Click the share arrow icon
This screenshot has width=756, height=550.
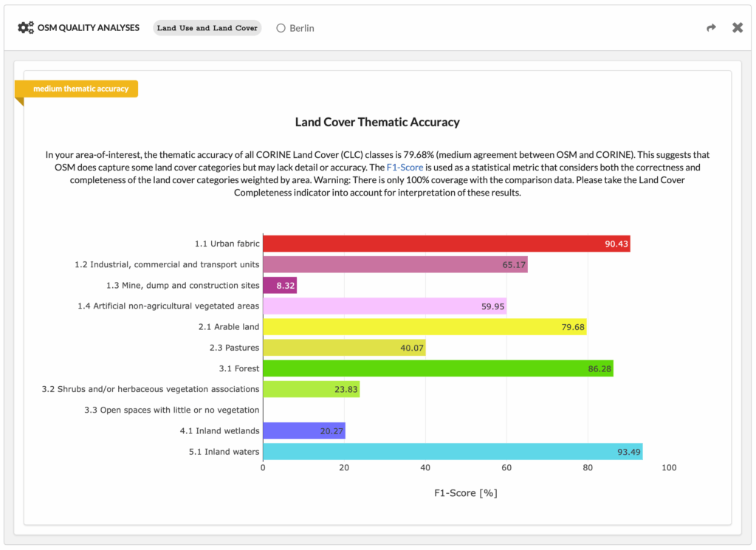point(711,28)
